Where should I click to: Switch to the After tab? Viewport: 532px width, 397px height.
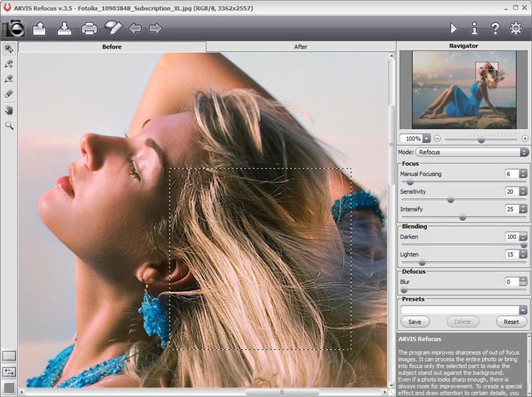point(301,47)
